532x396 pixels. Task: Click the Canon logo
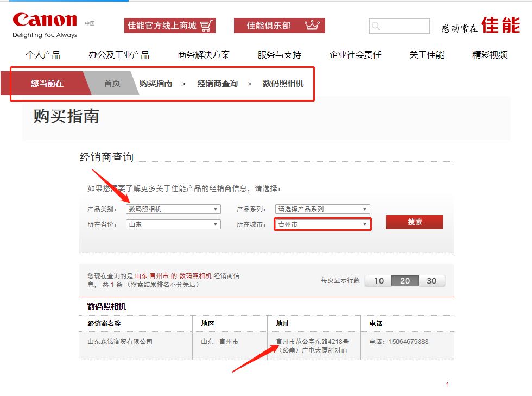[45, 21]
